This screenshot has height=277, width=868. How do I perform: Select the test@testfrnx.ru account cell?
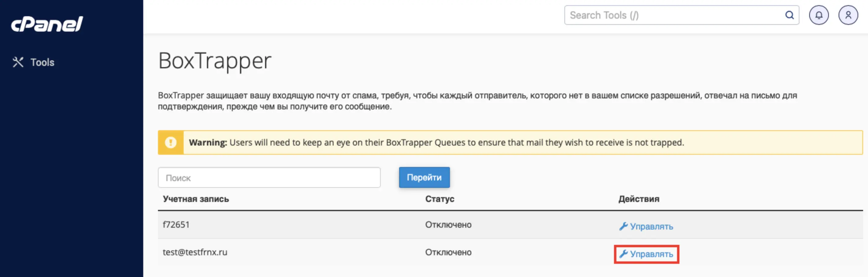click(x=195, y=252)
